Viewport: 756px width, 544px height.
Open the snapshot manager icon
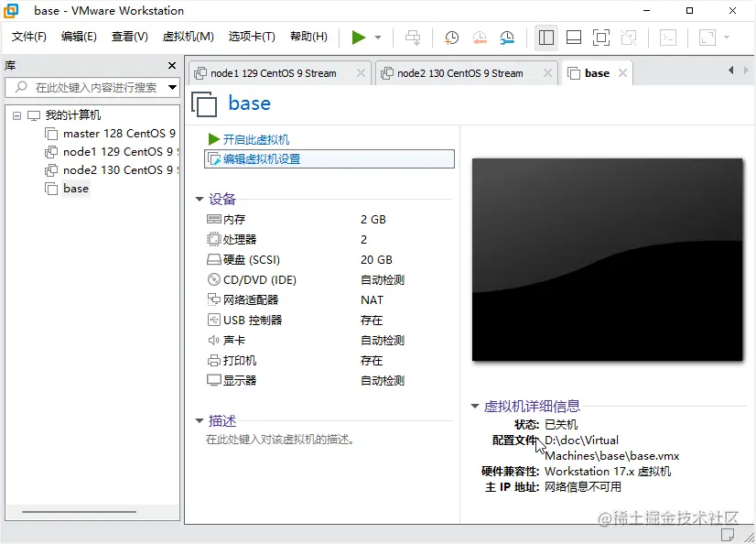click(507, 38)
